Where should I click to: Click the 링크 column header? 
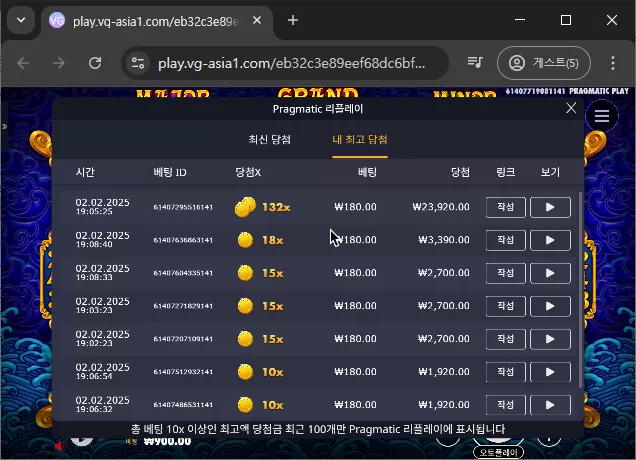tap(506, 172)
